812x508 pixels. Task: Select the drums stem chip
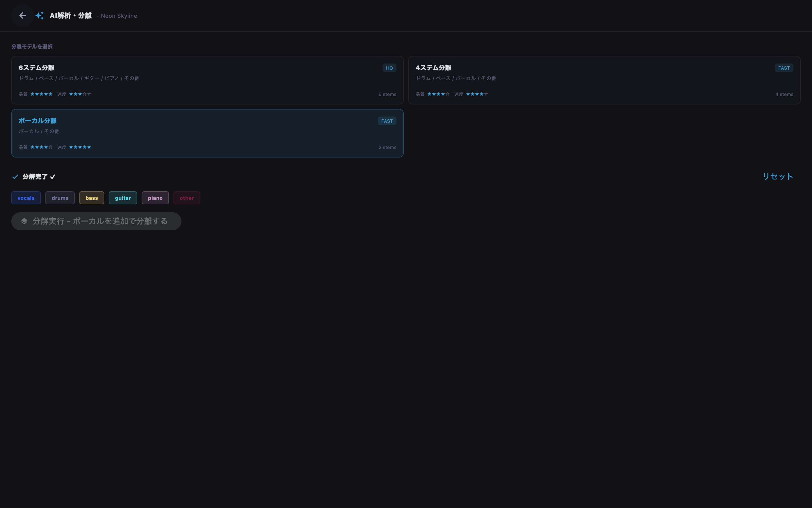pyautogui.click(x=60, y=198)
